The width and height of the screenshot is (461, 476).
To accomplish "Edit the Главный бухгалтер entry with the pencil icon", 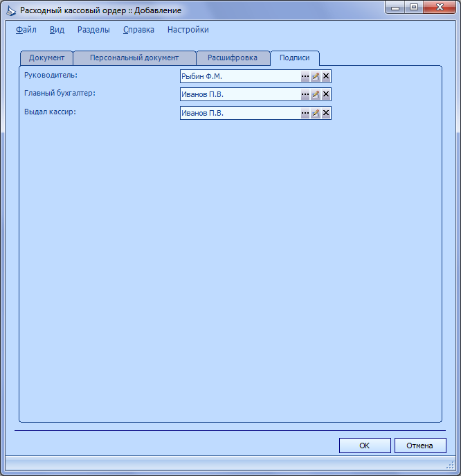I will pyautogui.click(x=316, y=95).
